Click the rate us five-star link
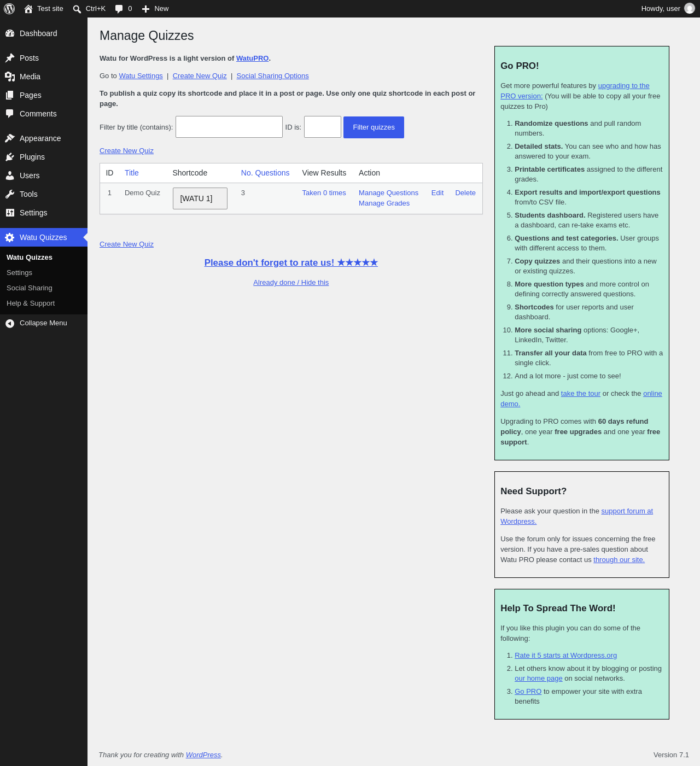The image size is (700, 766). [x=291, y=262]
